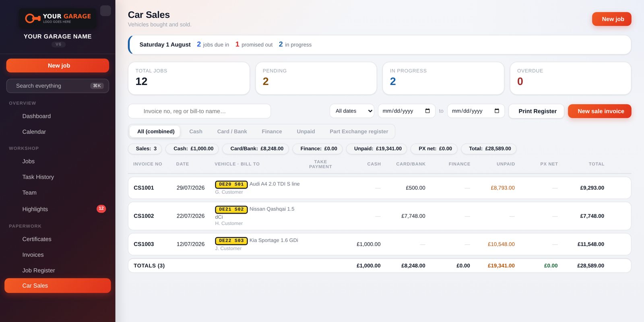Select Car Sales in the sidebar
The width and height of the screenshot is (644, 322).
click(58, 286)
